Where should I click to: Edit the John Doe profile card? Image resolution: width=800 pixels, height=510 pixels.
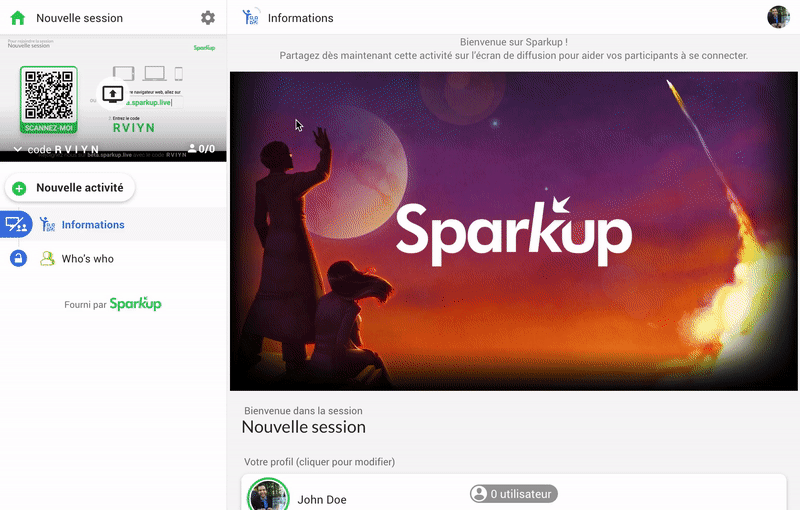[513, 493]
